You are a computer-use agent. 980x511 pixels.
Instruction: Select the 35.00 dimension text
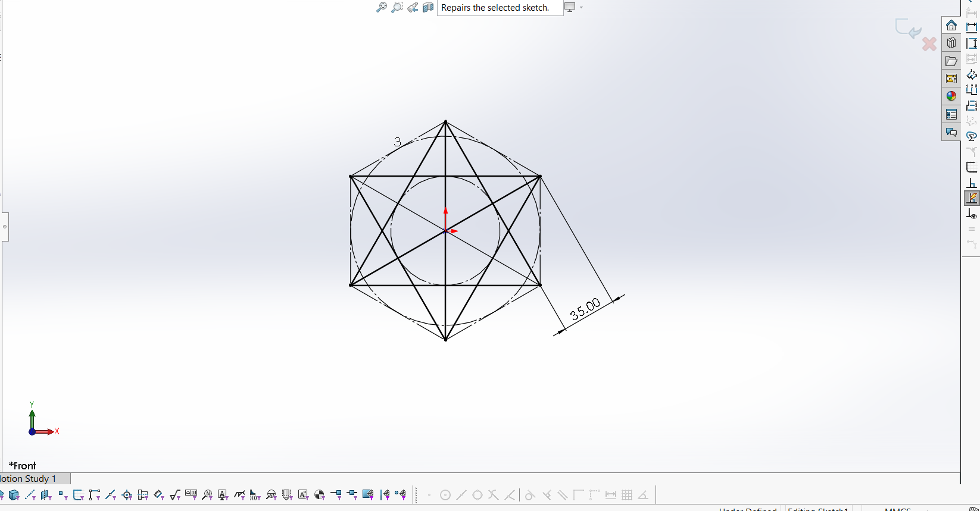click(585, 310)
